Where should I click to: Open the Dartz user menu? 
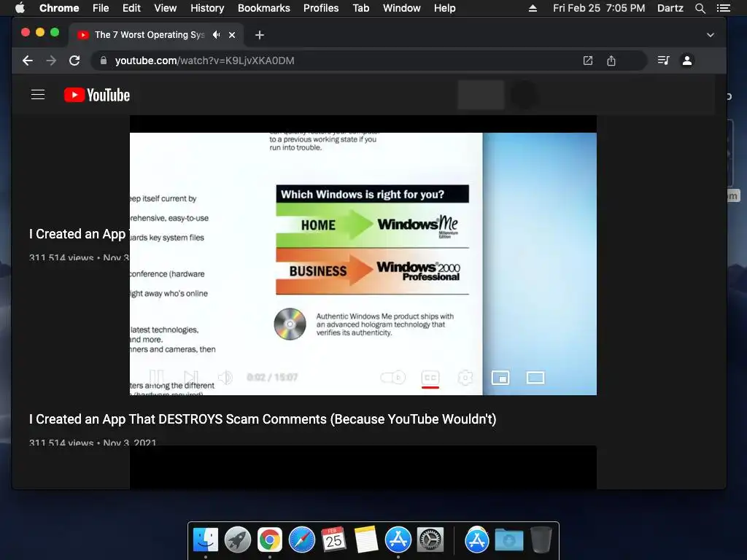(670, 8)
